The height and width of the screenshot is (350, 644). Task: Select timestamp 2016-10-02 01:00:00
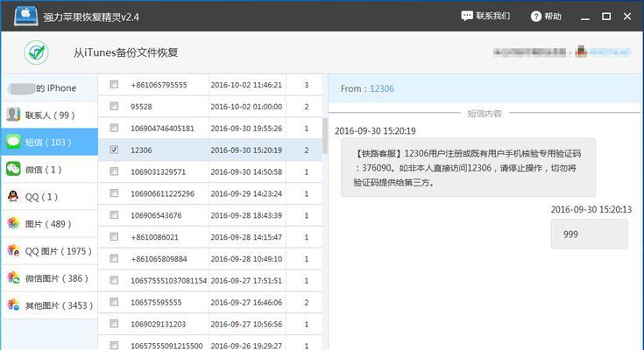246,107
